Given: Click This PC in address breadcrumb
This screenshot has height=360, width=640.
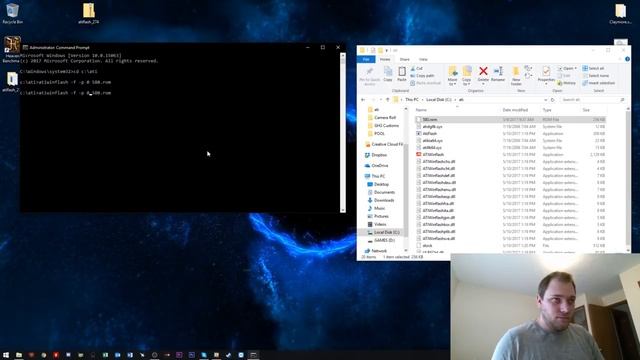Looking at the screenshot, I should pos(411,100).
